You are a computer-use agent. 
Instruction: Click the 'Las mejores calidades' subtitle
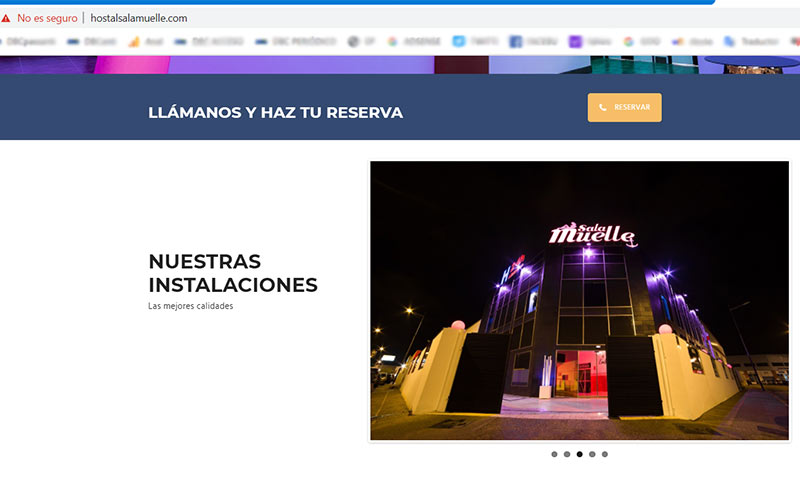190,306
